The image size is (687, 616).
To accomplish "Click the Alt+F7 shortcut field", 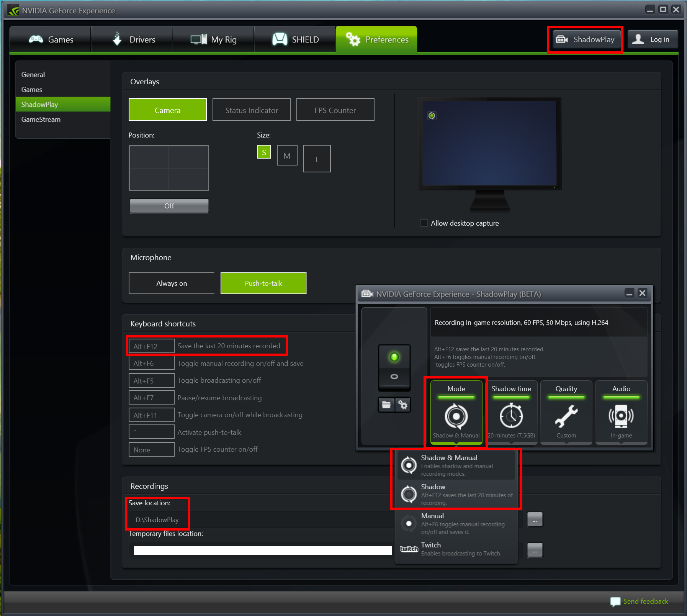I will tap(151, 398).
